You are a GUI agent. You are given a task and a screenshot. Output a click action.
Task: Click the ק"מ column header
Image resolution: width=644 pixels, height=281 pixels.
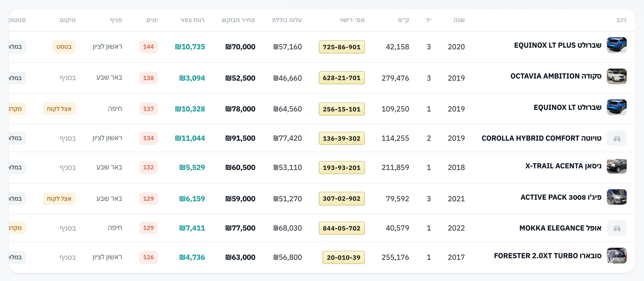tap(403, 20)
